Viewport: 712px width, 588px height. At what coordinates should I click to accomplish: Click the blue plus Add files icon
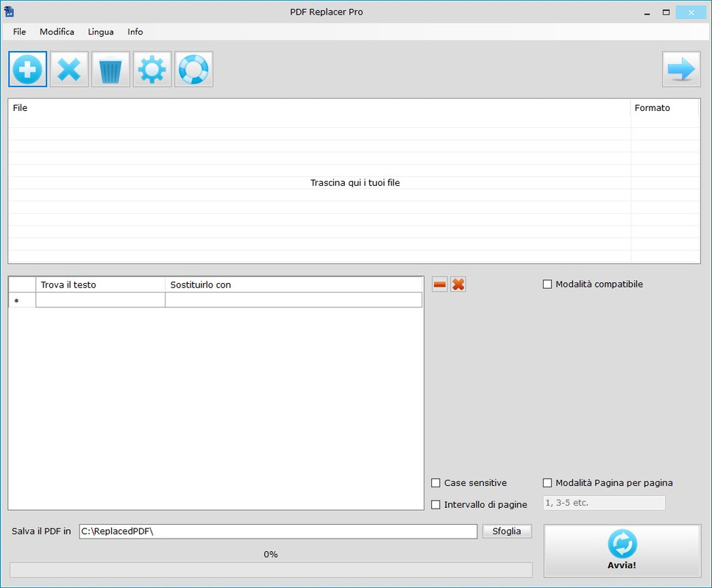28,69
